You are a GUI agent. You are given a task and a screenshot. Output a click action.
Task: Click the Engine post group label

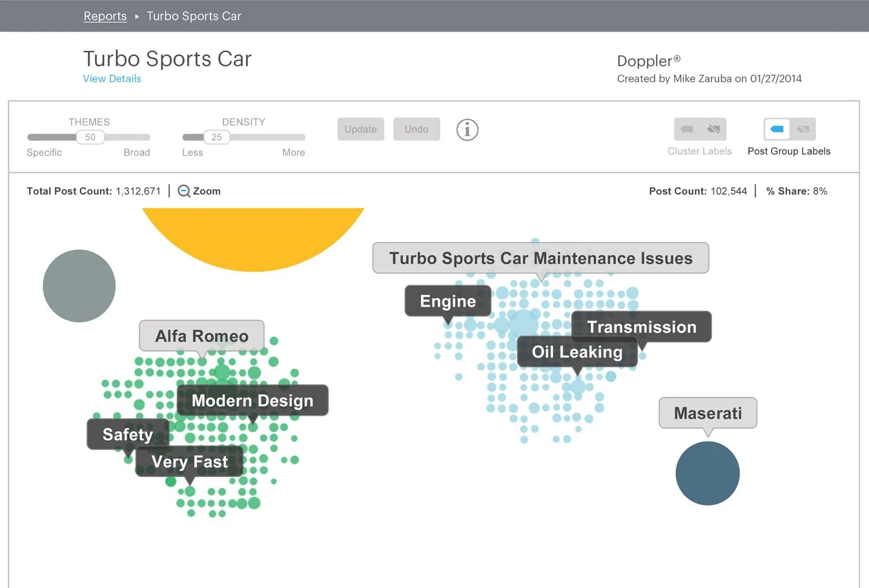448,301
